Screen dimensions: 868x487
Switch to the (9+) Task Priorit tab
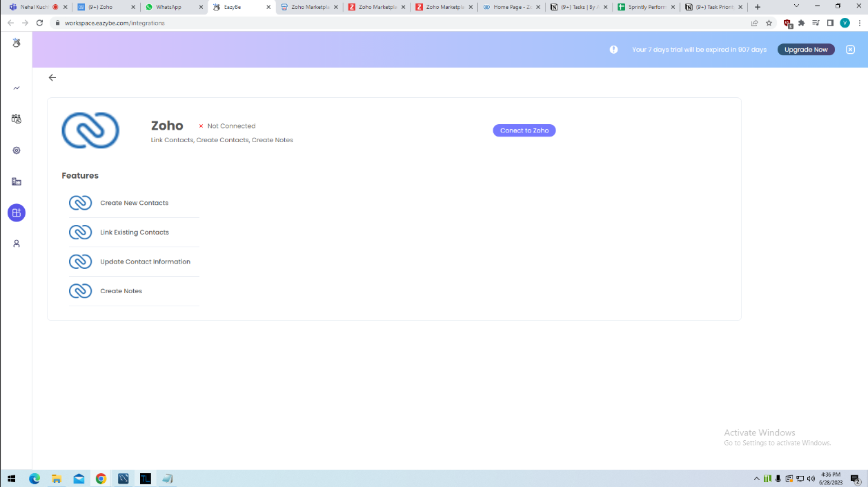(x=713, y=7)
